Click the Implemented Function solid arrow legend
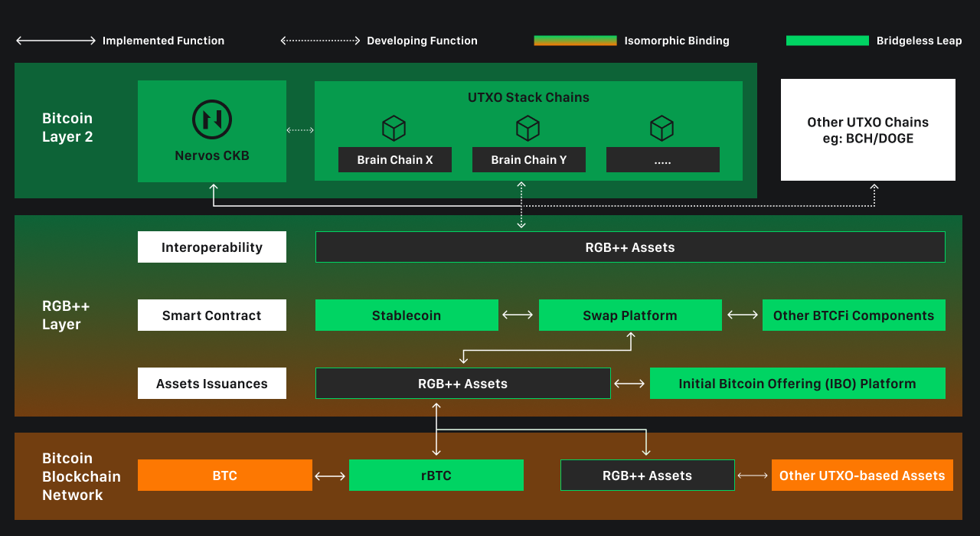980x536 pixels. tap(56, 41)
